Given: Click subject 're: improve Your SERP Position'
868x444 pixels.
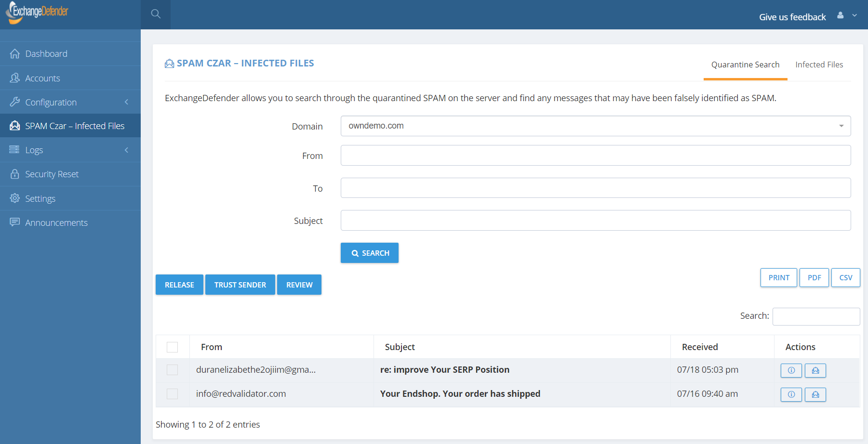Looking at the screenshot, I should pyautogui.click(x=444, y=369).
